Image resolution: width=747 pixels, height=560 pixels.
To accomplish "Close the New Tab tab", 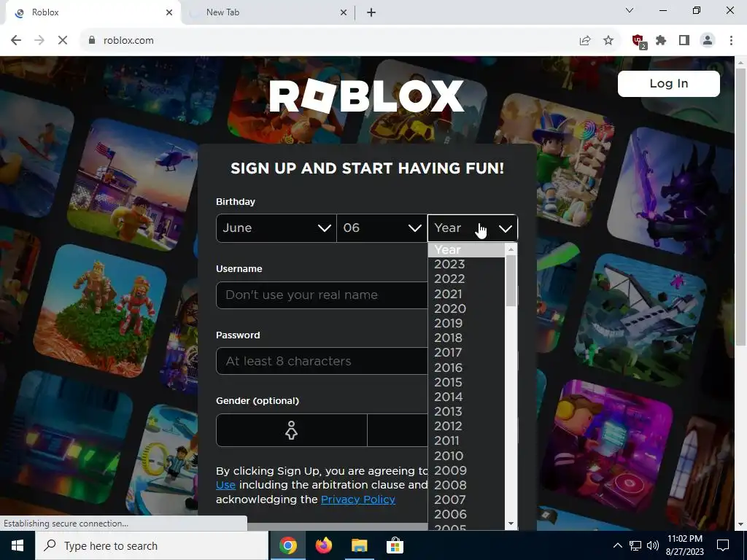I will point(344,13).
